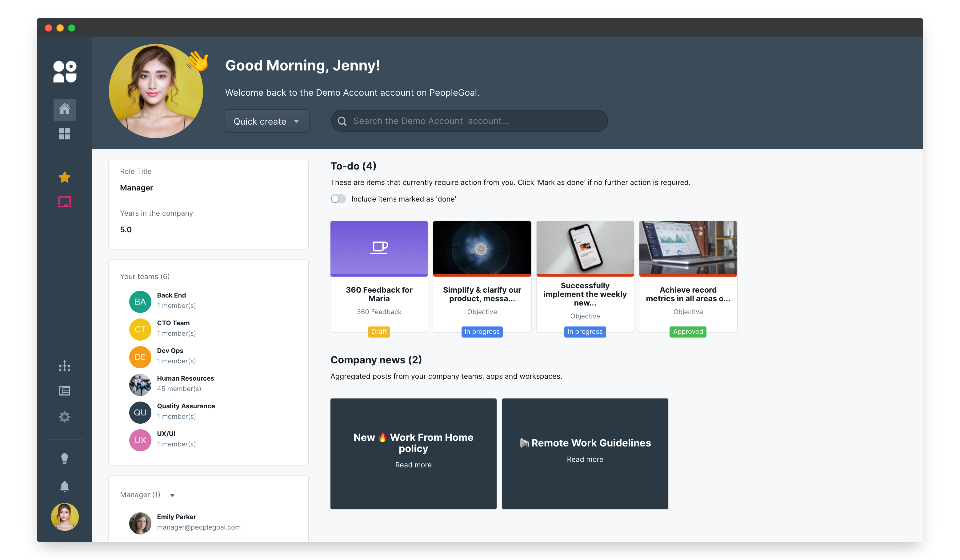Open the notifications bell icon
This screenshot has height=560, width=960.
(x=64, y=486)
